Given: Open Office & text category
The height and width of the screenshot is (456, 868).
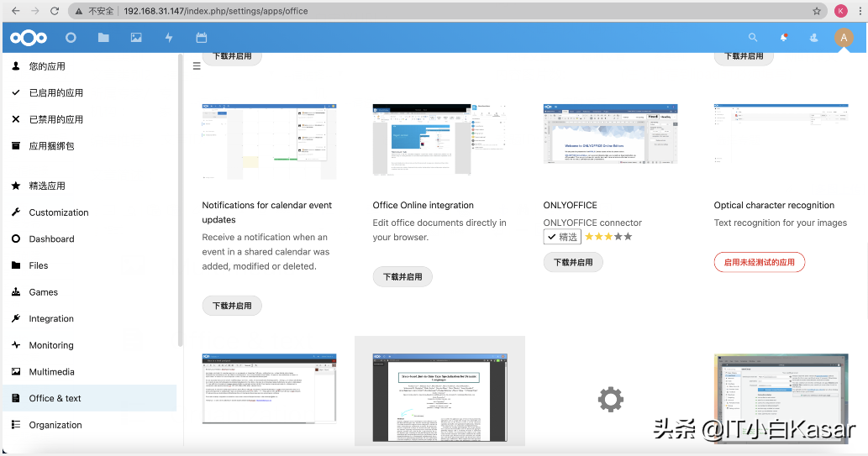Looking at the screenshot, I should [90, 398].
